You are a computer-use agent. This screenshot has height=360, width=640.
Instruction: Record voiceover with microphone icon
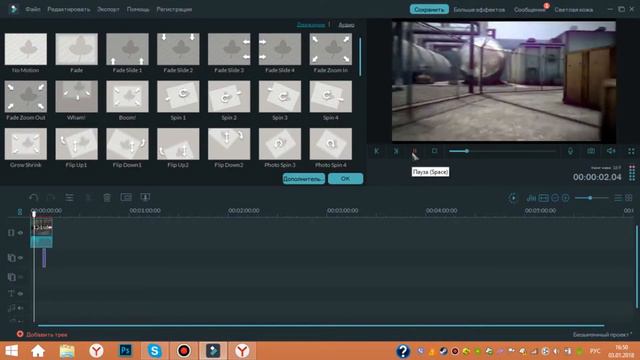click(570, 151)
